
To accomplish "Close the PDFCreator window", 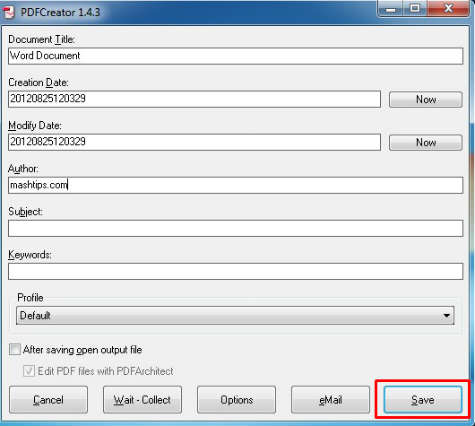I will coord(448,9).
